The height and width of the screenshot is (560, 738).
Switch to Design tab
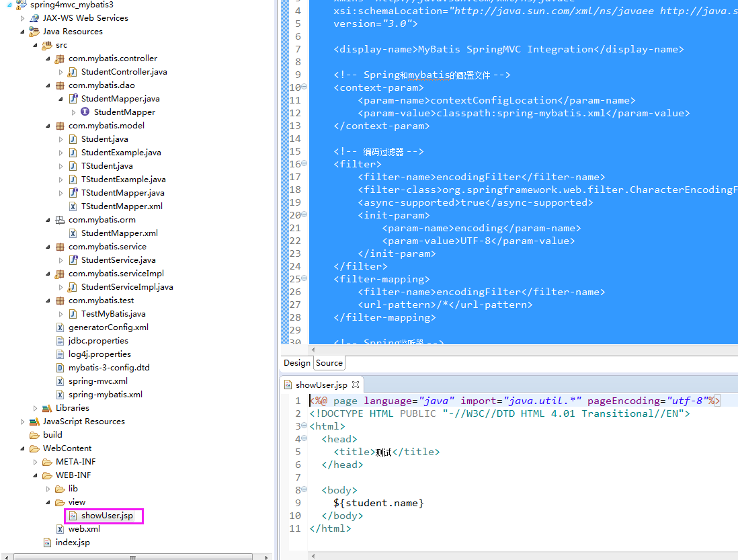(297, 363)
